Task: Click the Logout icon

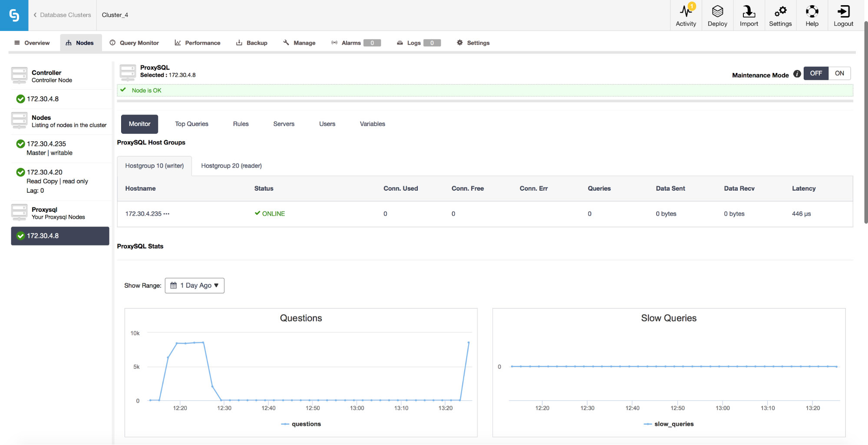Action: [843, 11]
